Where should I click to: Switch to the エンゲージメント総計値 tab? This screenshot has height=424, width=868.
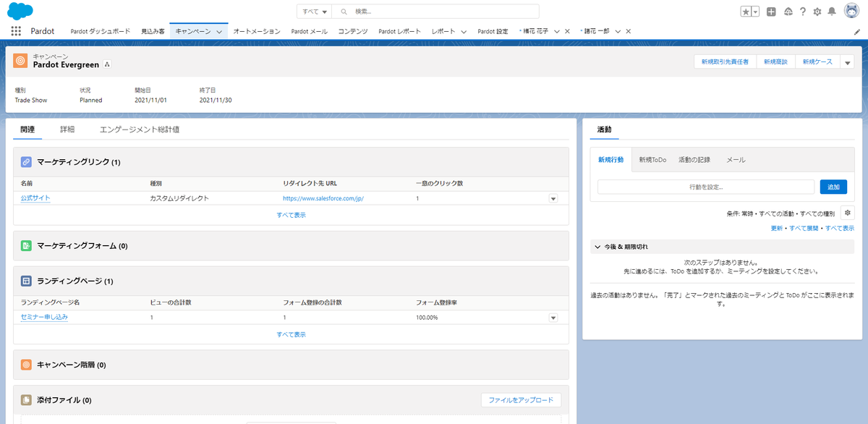click(140, 130)
